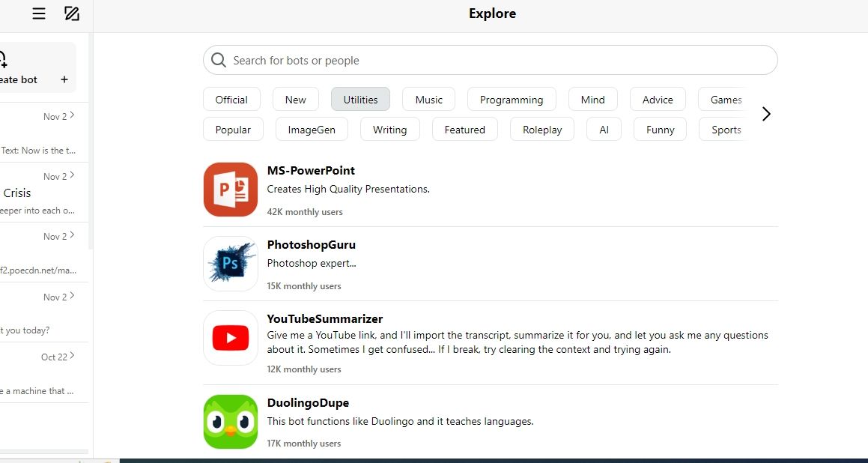Enable the Official category filter
The image size is (868, 463).
[231, 99]
